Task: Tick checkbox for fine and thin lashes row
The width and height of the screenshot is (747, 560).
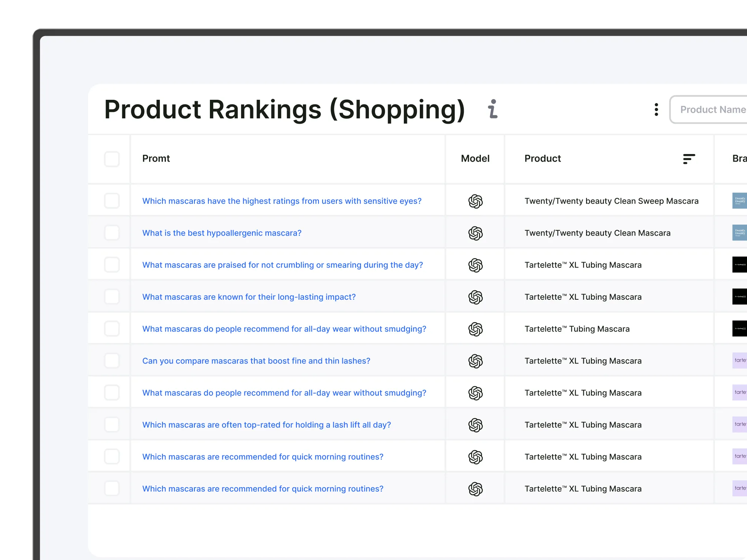Action: click(x=112, y=360)
